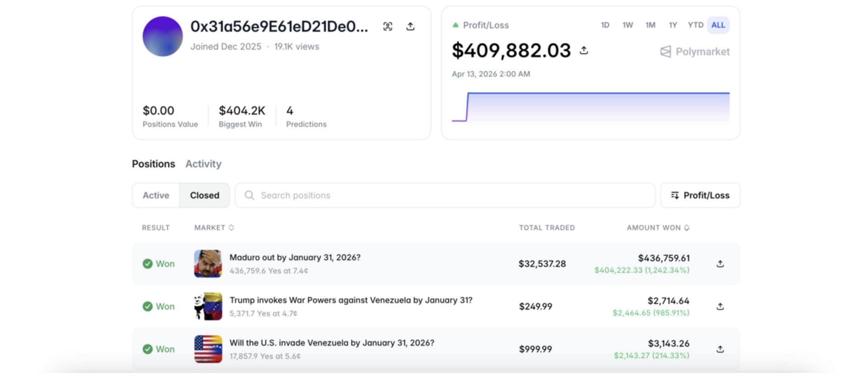Click the Polymarket logo in chart card
The height and width of the screenshot is (373, 868).
695,52
